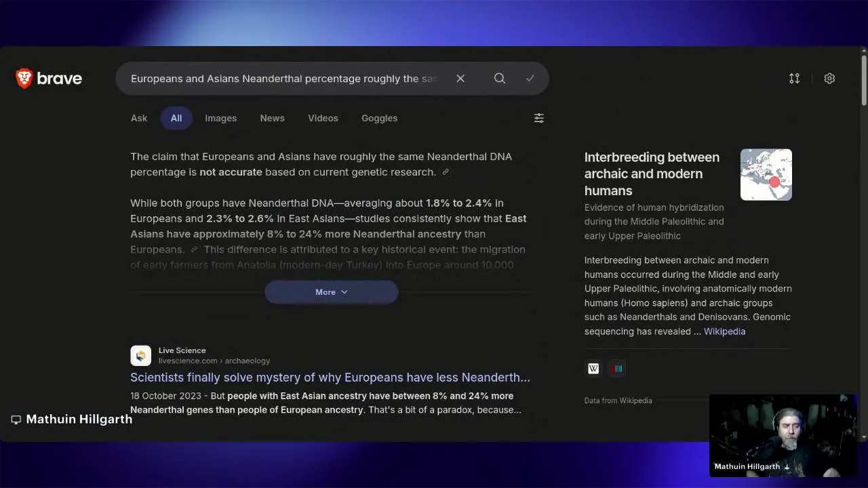This screenshot has height=488, width=868.
Task: Switch to the Goggles tab
Action: (380, 118)
